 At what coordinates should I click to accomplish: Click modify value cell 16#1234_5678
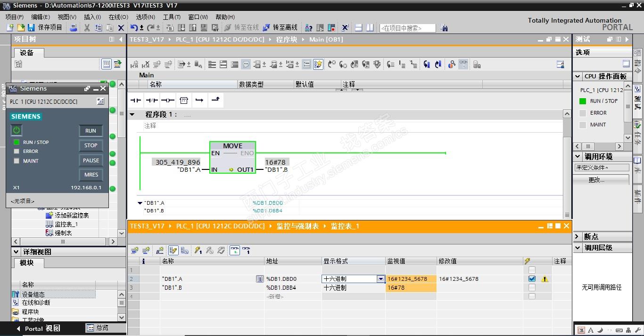[479, 279]
